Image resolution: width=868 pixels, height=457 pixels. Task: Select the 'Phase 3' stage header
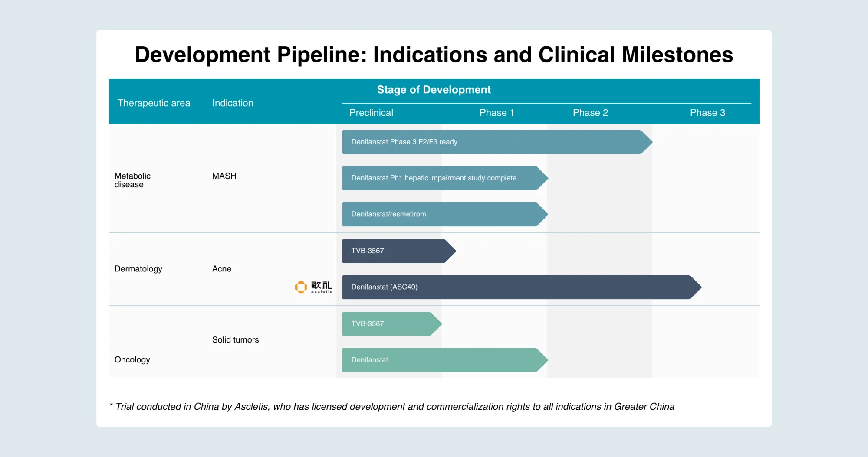[x=707, y=113]
